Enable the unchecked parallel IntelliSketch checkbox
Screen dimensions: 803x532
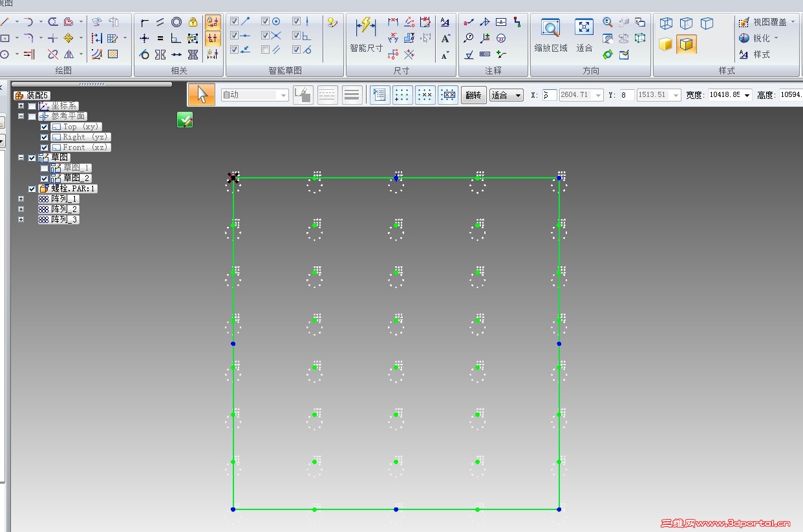pos(265,49)
